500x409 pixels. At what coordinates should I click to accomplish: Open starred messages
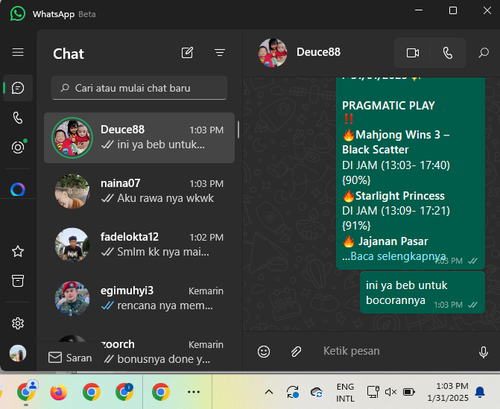(x=18, y=251)
